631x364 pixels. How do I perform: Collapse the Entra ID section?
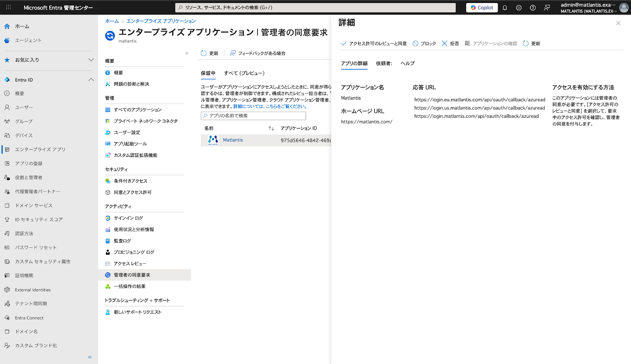point(91,80)
